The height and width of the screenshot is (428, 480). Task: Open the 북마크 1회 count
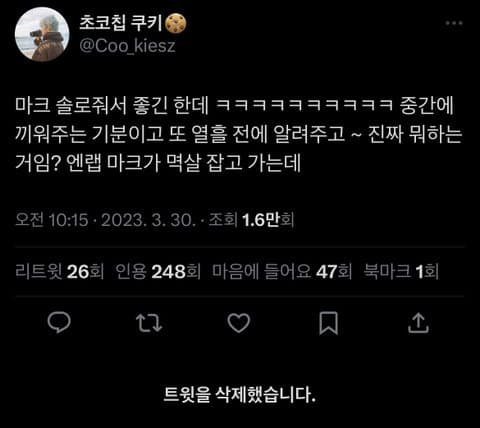[401, 272]
